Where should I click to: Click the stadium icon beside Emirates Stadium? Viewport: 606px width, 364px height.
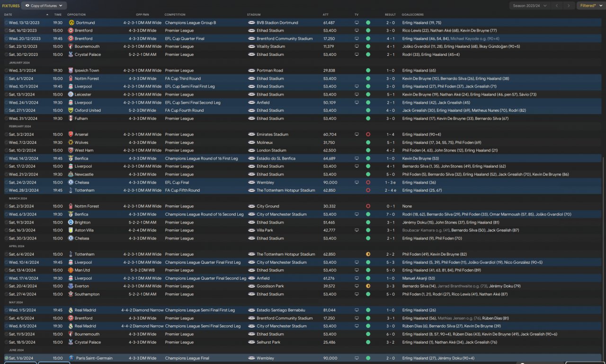(x=251, y=134)
